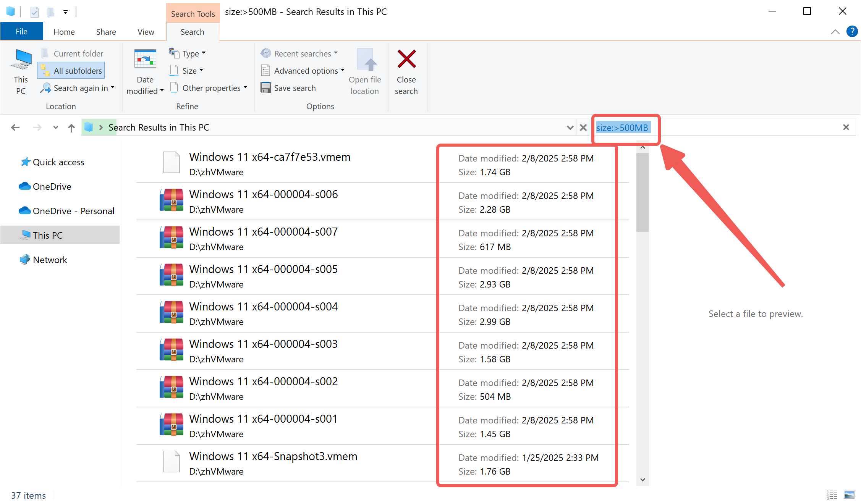Go back with the Back arrow

15,128
